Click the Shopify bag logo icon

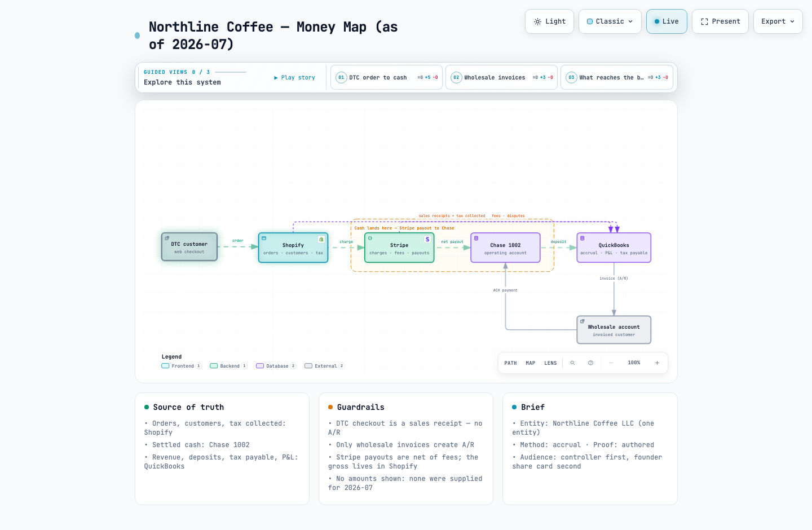coord(321,239)
